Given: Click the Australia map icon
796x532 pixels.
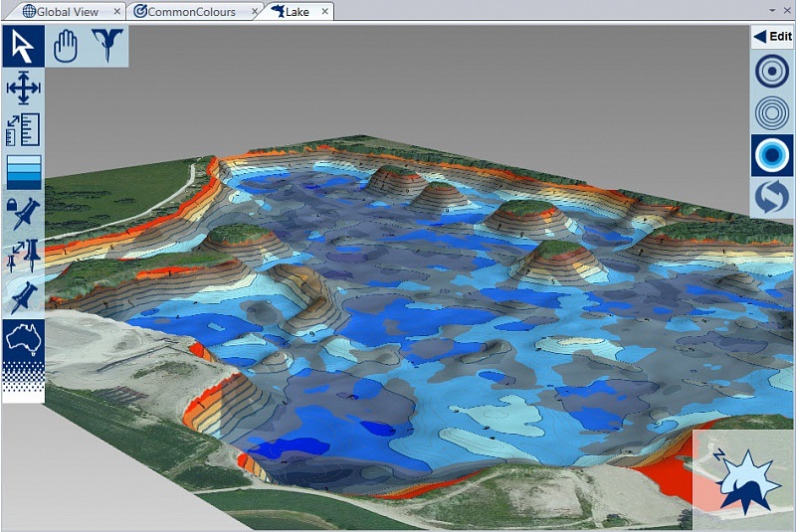Looking at the screenshot, I should click(x=23, y=340).
